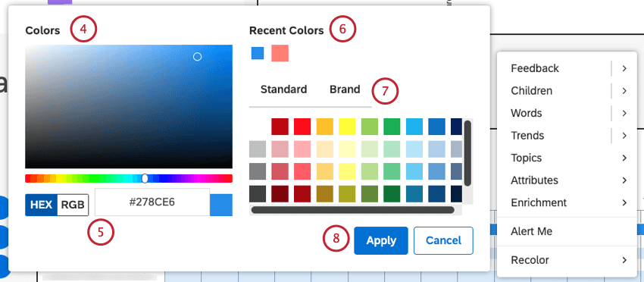
Task: Select the top-row green standard swatch
Action: point(392,127)
